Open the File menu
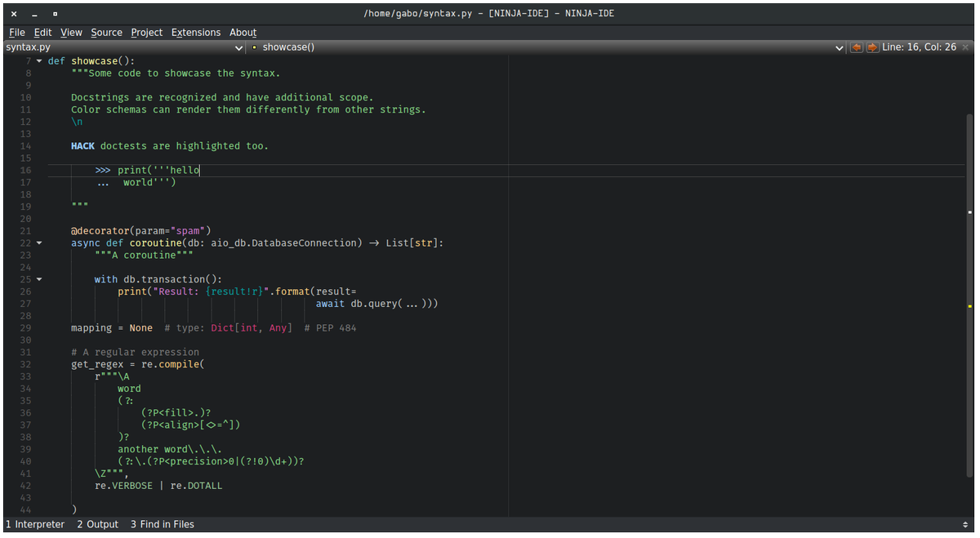Screen dimensions: 980x538 (x=17, y=33)
